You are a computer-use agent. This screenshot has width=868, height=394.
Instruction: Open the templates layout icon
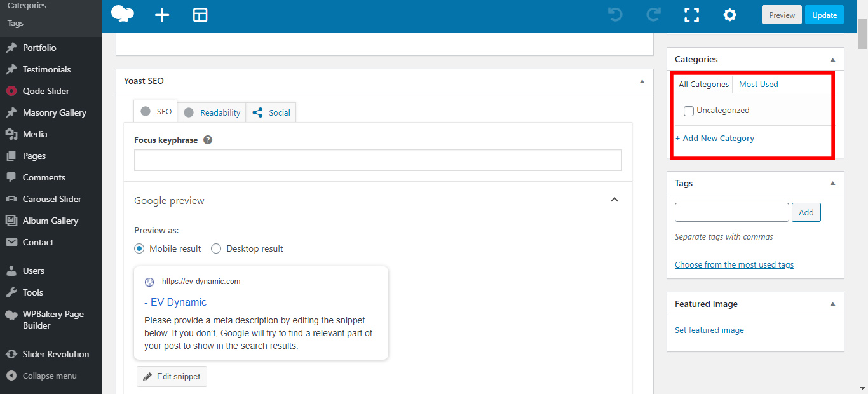[x=200, y=15]
